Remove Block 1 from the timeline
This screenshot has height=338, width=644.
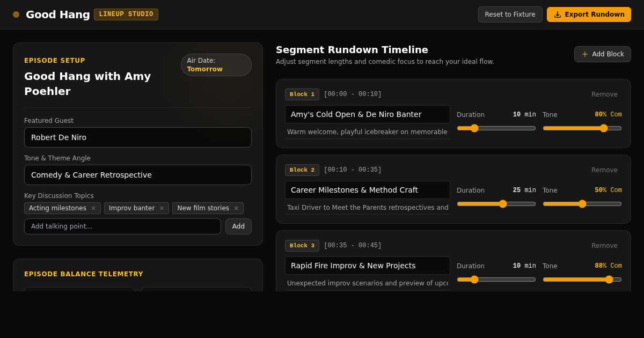pyautogui.click(x=604, y=94)
